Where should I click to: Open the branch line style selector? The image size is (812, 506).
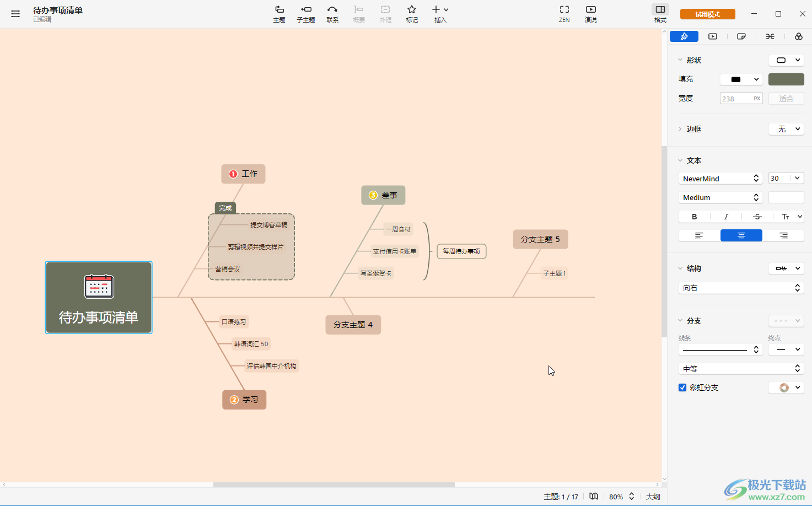pos(720,349)
